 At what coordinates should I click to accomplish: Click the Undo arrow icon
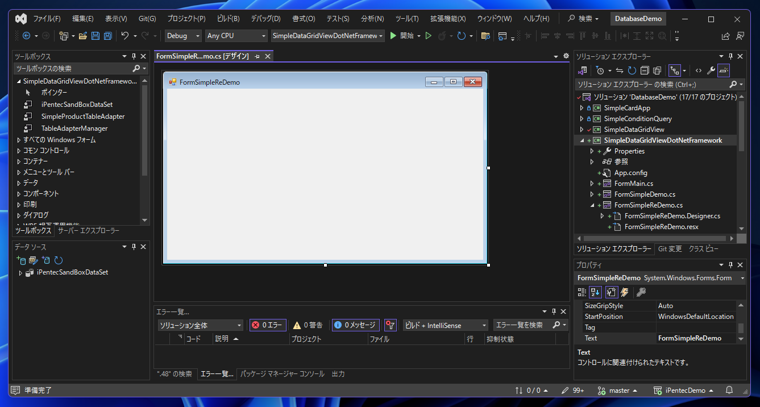click(x=125, y=36)
